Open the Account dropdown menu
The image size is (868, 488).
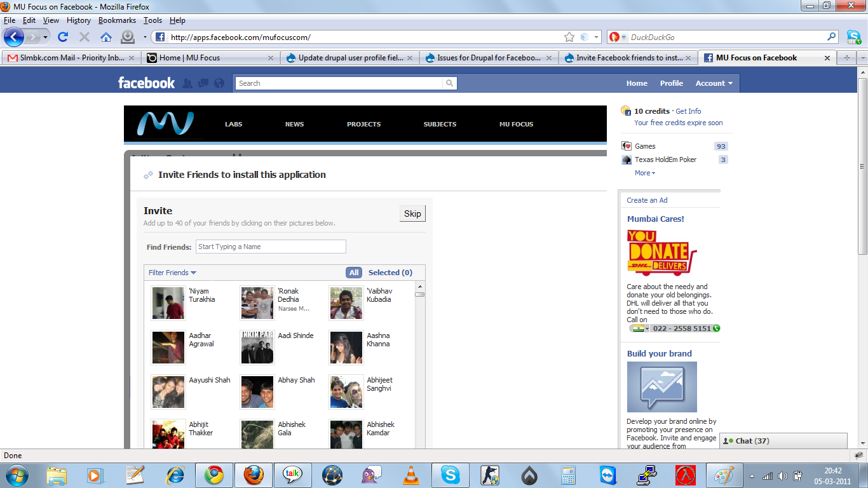[x=714, y=83]
